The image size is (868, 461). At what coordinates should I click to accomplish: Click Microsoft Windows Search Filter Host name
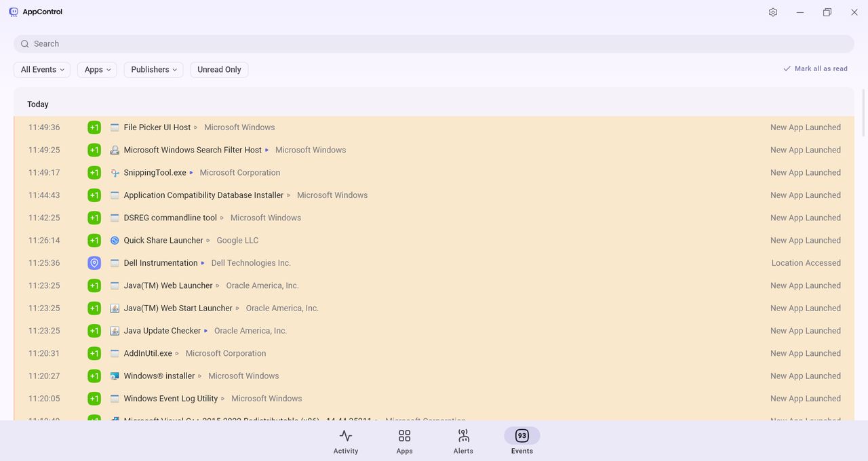(x=193, y=150)
